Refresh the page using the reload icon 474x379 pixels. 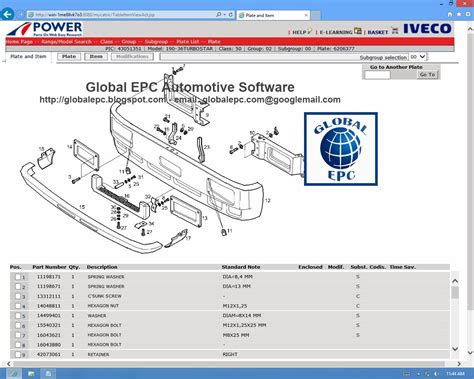231,15
